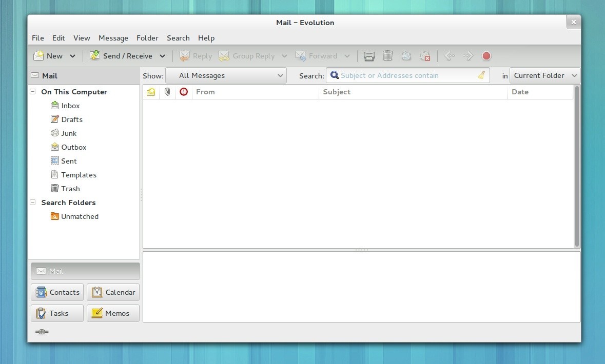This screenshot has width=605, height=364.
Task: Click the Print icon in the toolbar
Action: 369,56
